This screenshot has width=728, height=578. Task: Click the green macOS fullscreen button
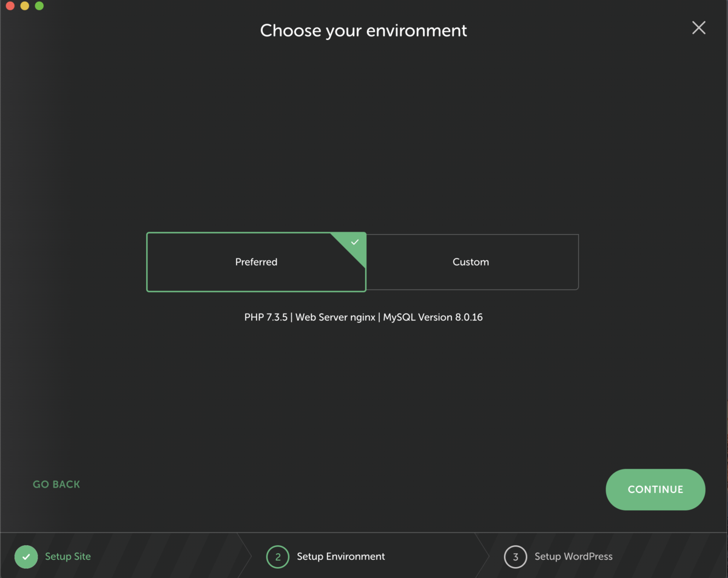click(x=39, y=6)
